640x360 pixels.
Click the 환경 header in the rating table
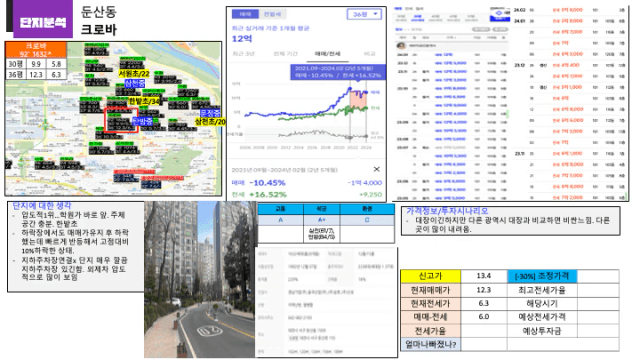[x=367, y=209]
